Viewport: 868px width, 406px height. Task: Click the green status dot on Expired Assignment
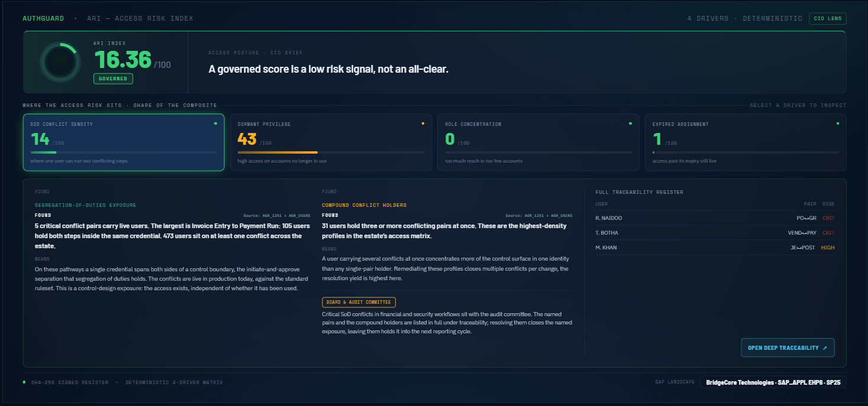(x=838, y=124)
